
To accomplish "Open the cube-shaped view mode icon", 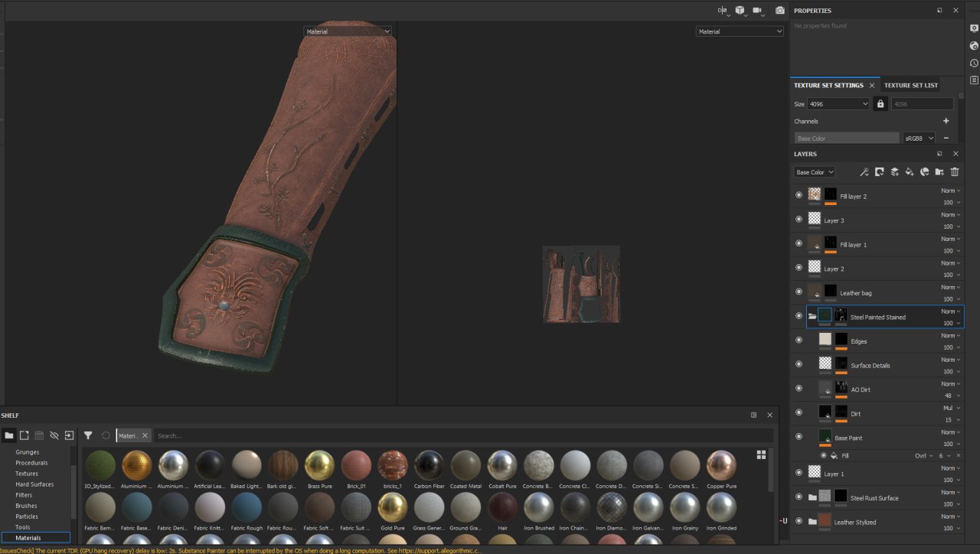I will (741, 11).
